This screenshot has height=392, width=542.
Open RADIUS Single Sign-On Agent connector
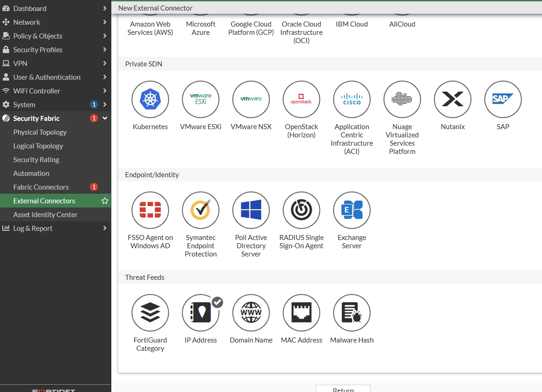point(301,210)
